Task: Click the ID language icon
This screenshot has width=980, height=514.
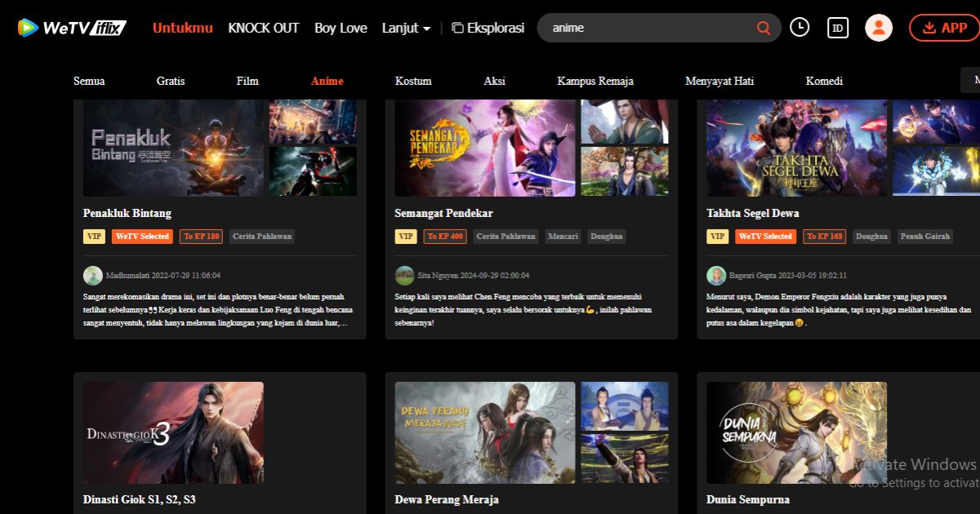Action: pyautogui.click(x=836, y=27)
